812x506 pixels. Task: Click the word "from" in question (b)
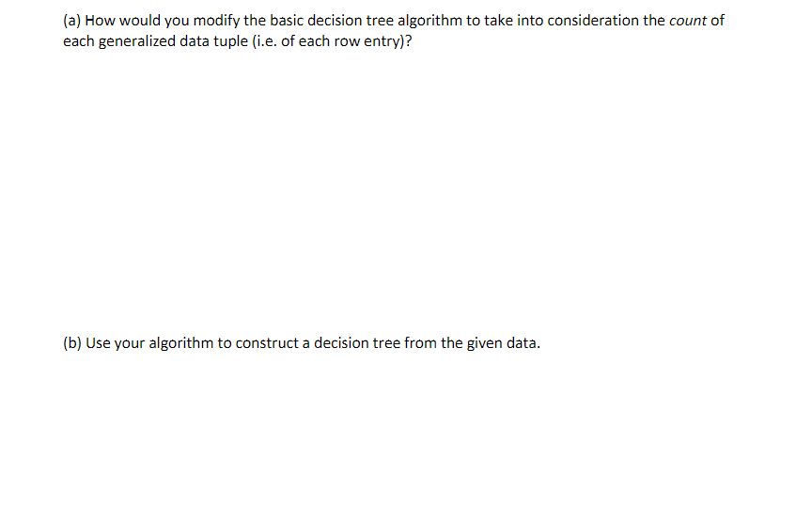click(420, 343)
